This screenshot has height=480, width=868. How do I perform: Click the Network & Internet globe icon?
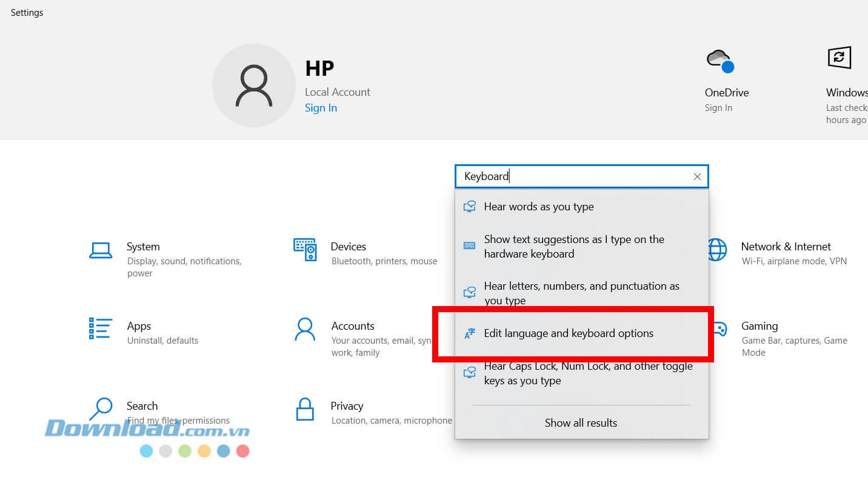pyautogui.click(x=717, y=249)
